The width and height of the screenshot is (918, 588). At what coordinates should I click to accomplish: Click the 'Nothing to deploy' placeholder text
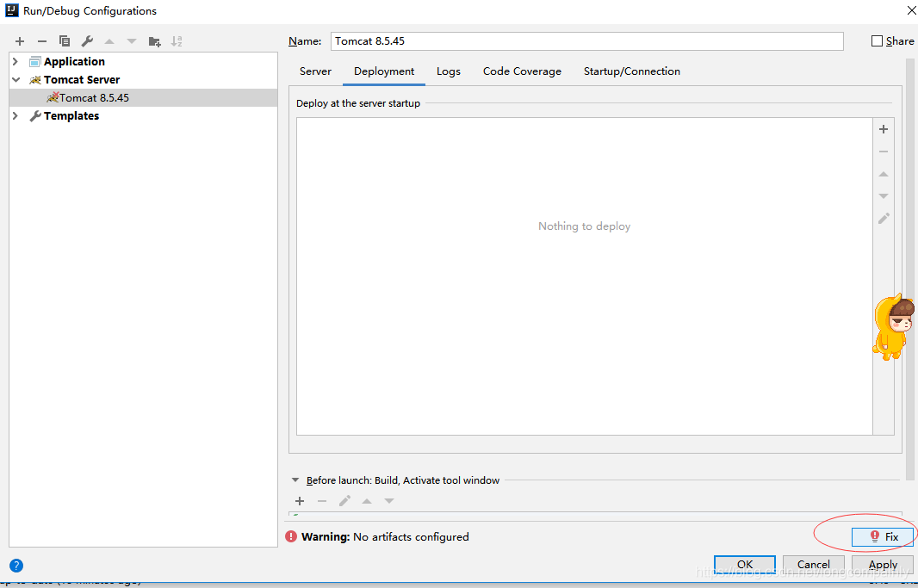(584, 226)
